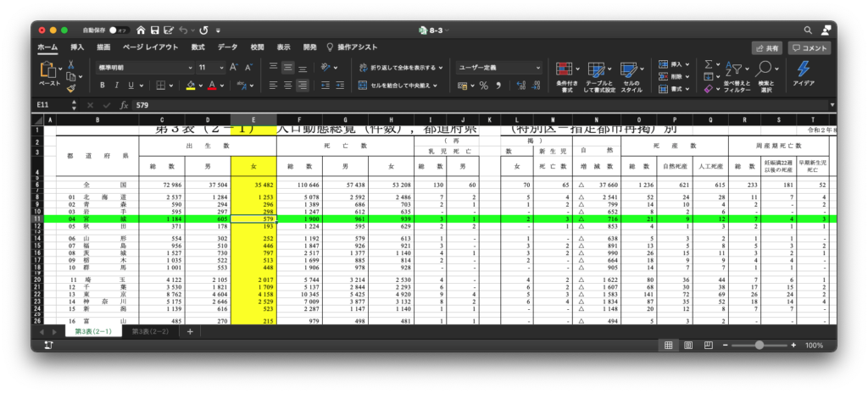Screen dimensions: 868x393
Task: Click 折り返して全体を表示する wrap text
Action: (401, 68)
